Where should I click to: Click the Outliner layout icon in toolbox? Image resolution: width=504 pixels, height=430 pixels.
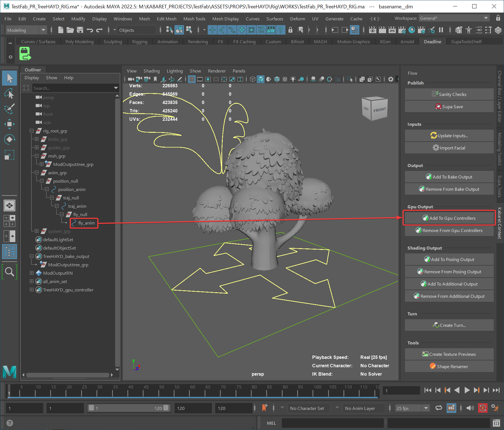[9, 252]
